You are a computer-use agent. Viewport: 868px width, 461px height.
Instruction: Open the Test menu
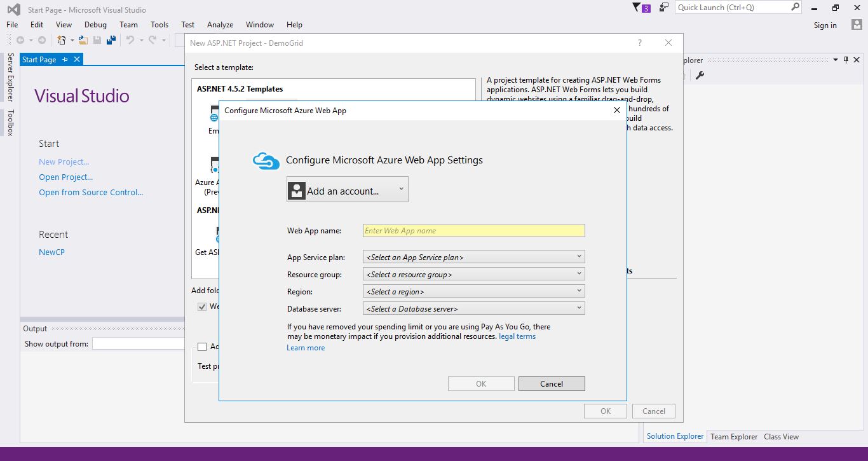(187, 25)
